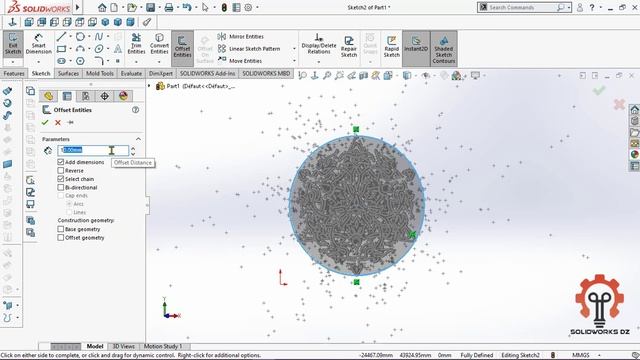
Task: Click the Rebuild traffic light icon
Action: [224, 7]
